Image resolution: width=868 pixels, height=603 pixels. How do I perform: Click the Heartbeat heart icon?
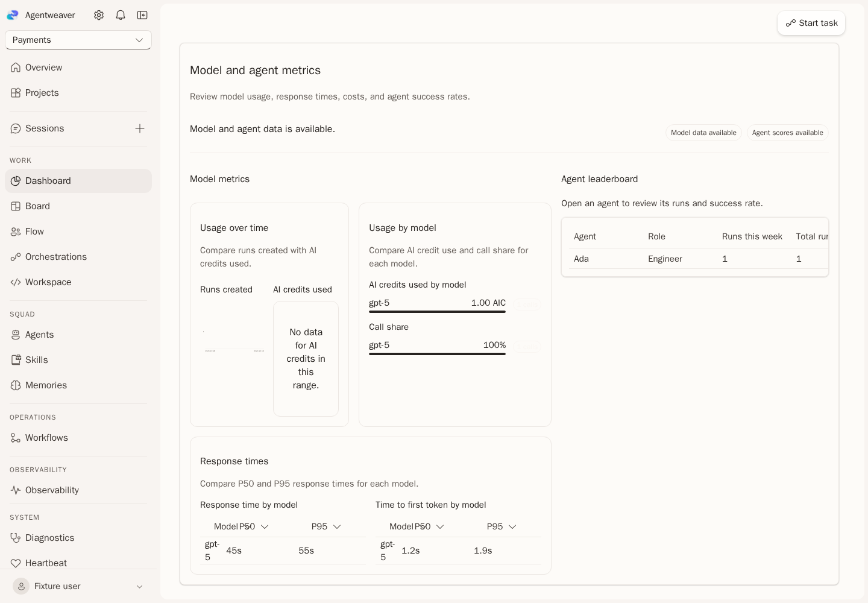pyautogui.click(x=16, y=563)
